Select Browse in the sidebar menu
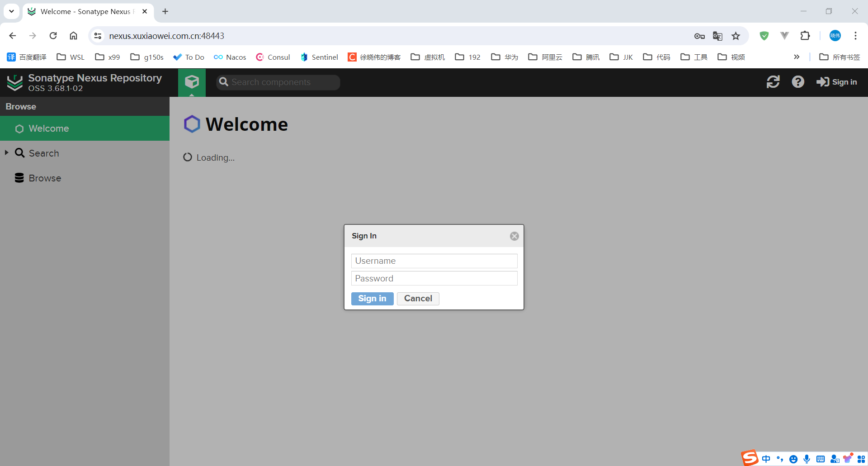This screenshot has height=466, width=868. 45,178
